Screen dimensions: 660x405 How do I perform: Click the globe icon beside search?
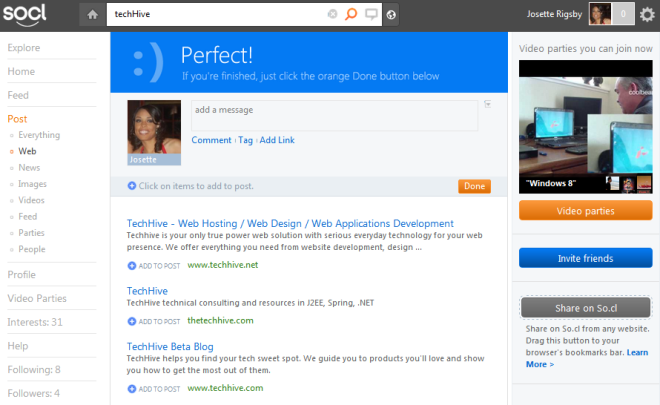(391, 15)
